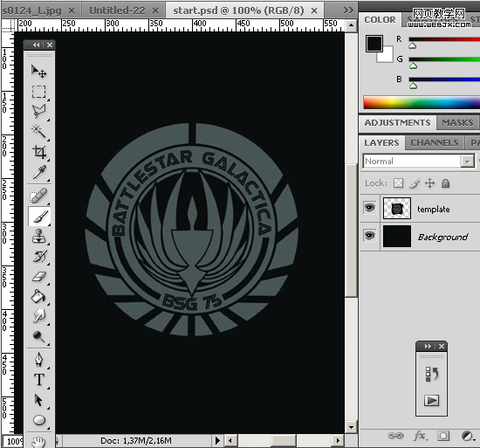Image resolution: width=480 pixels, height=448 pixels.
Task: Select the Hand tool
Action: click(39, 442)
